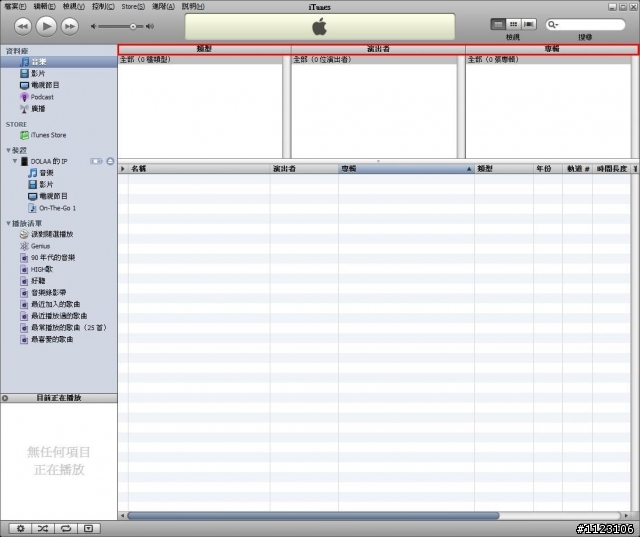640x537 pixels.
Task: Skip ahead with the next track button
Action: pos(70,27)
